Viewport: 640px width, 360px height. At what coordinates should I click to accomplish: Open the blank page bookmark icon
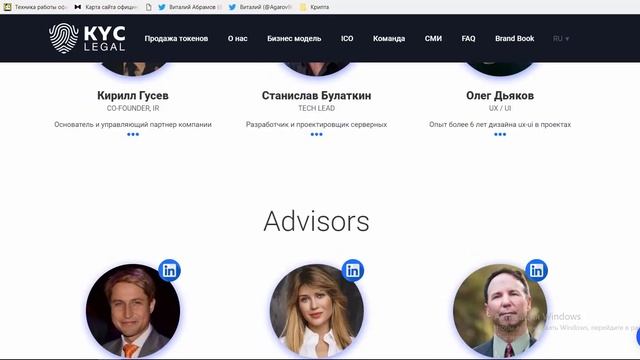tap(149, 7)
